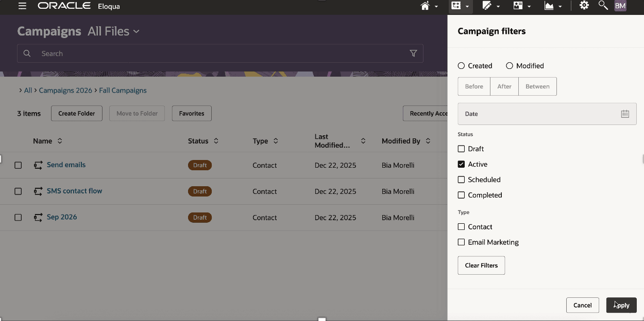Viewport: 644px width, 321px height.
Task: Click the filter funnel icon in search bar
Action: pyautogui.click(x=413, y=53)
